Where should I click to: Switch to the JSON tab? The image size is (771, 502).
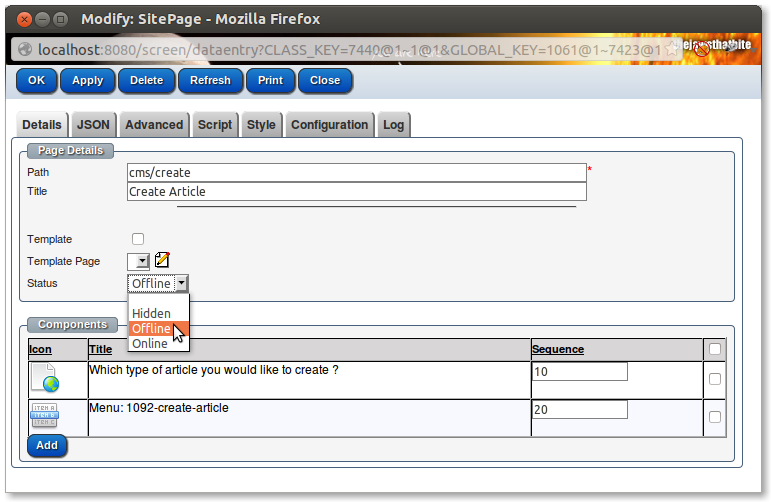coord(93,125)
